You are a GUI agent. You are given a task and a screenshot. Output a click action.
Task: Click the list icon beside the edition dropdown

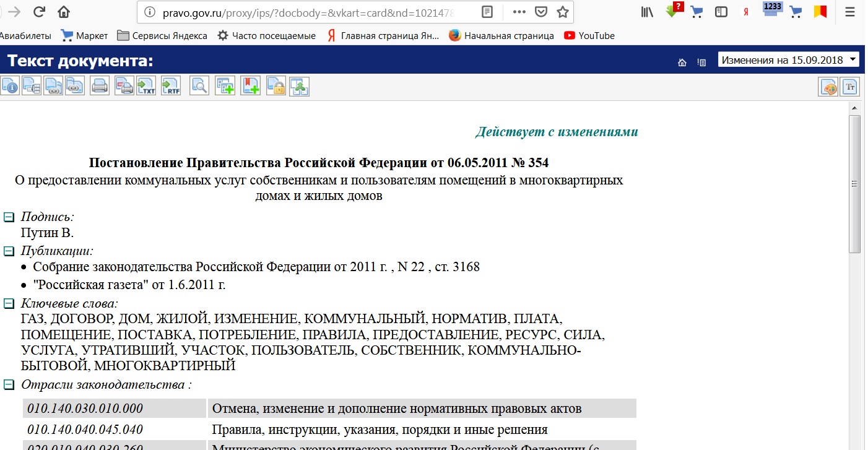tap(701, 62)
